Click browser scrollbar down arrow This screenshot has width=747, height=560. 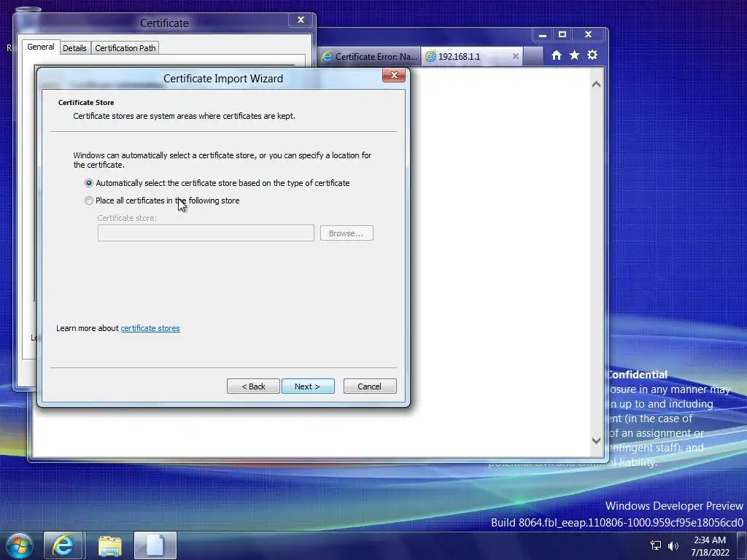(596, 440)
